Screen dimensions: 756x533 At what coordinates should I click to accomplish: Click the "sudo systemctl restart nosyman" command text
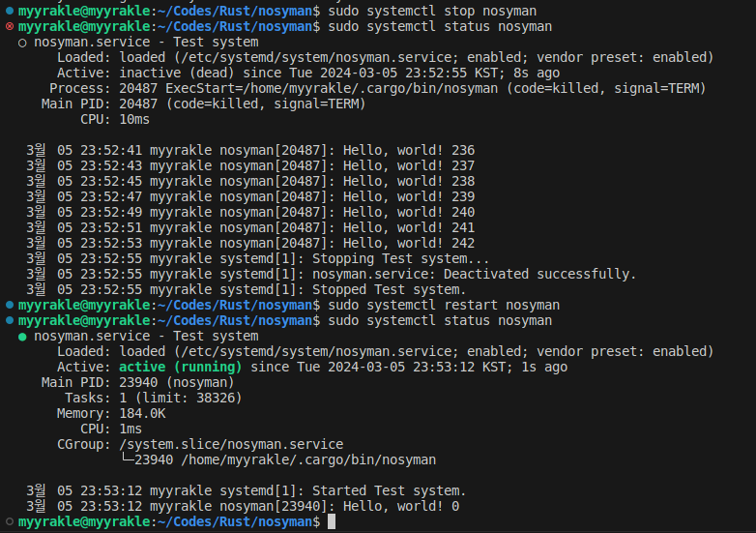pyautogui.click(x=444, y=305)
